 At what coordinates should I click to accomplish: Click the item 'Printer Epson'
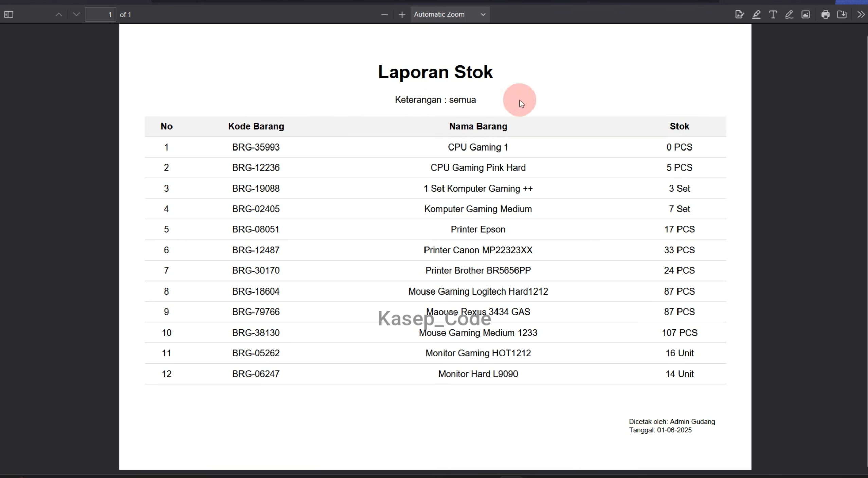(x=478, y=230)
